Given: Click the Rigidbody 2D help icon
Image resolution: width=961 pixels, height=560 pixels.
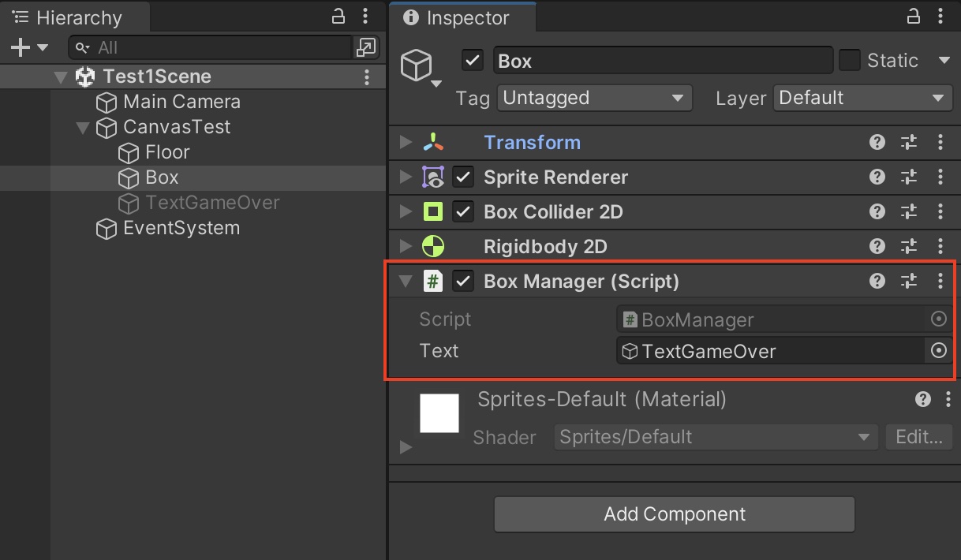Looking at the screenshot, I should pyautogui.click(x=877, y=247).
